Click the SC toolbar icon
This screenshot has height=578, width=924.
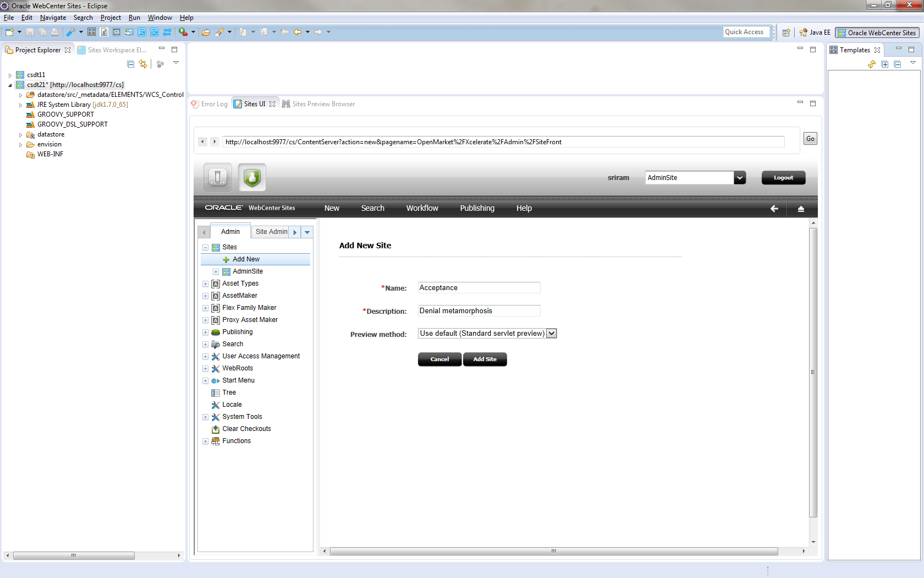[155, 32]
